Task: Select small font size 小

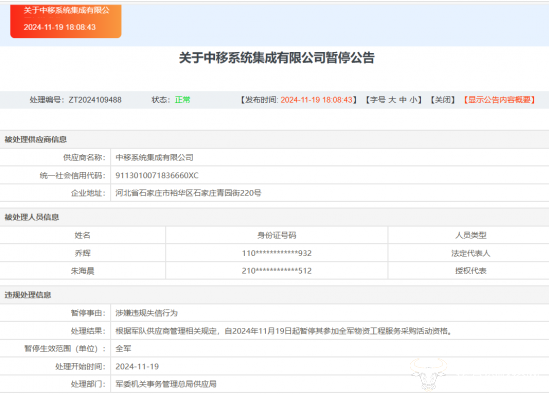Action: tap(414, 100)
